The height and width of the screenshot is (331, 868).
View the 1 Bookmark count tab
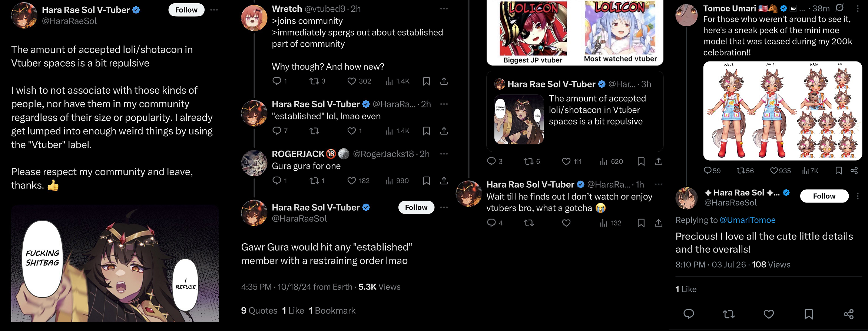(332, 311)
